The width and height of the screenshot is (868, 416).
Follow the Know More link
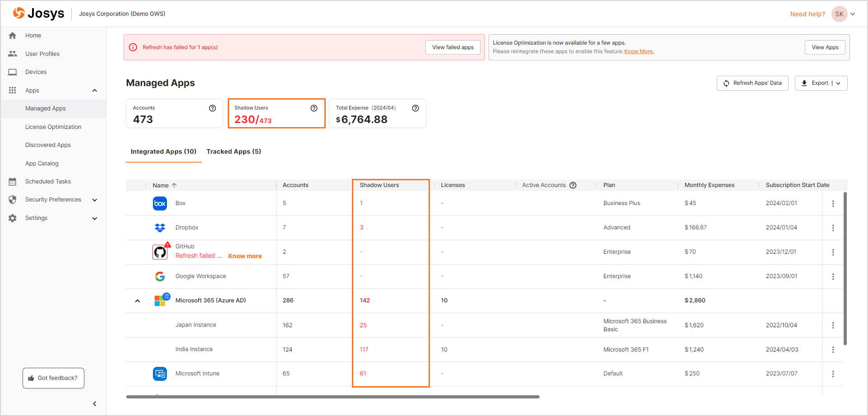[x=639, y=51]
